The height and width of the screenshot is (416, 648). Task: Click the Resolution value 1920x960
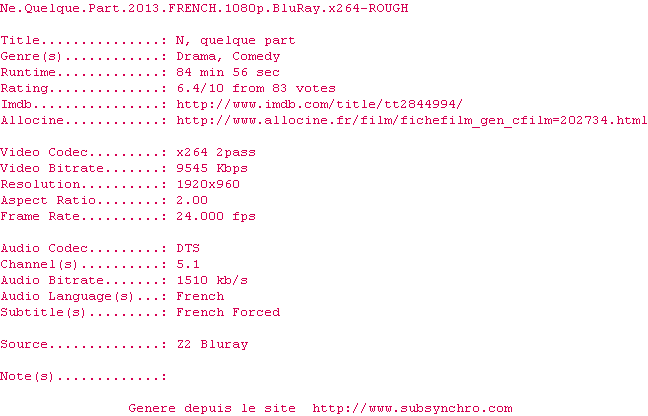pos(208,184)
